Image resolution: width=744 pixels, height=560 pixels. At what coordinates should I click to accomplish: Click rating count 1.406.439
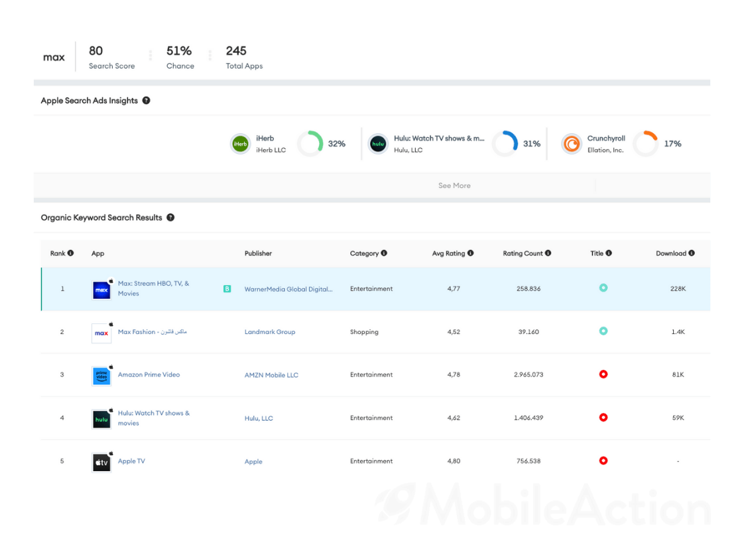(528, 418)
